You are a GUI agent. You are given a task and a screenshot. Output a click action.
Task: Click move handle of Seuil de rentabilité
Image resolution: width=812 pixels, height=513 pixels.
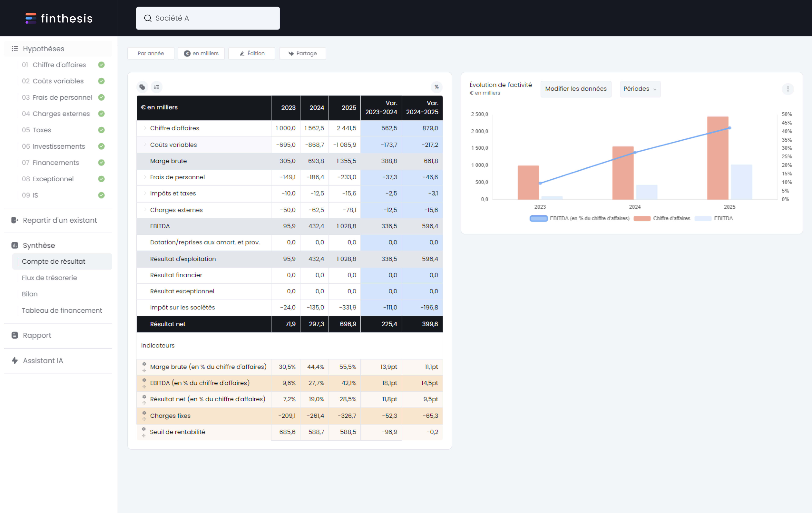coord(144,436)
